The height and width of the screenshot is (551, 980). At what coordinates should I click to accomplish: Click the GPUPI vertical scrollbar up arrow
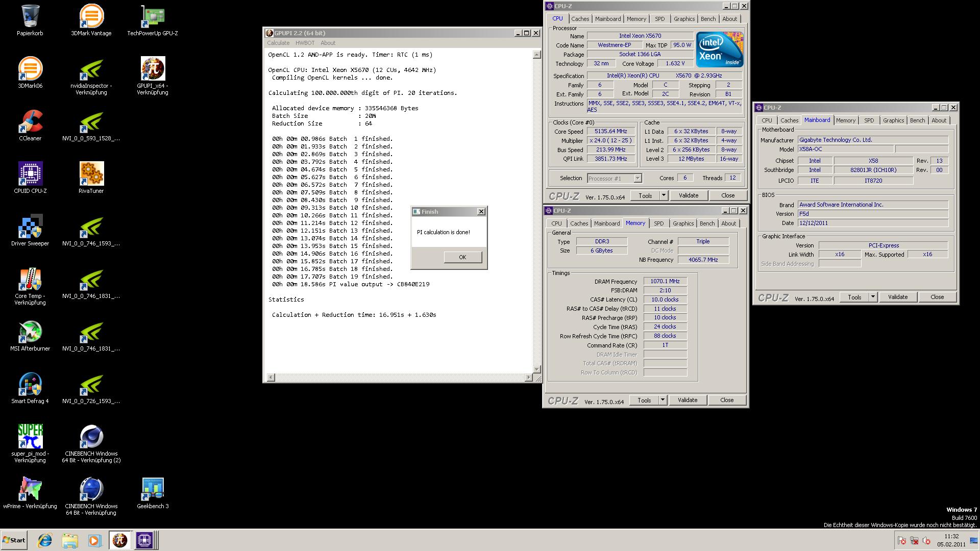(x=536, y=55)
